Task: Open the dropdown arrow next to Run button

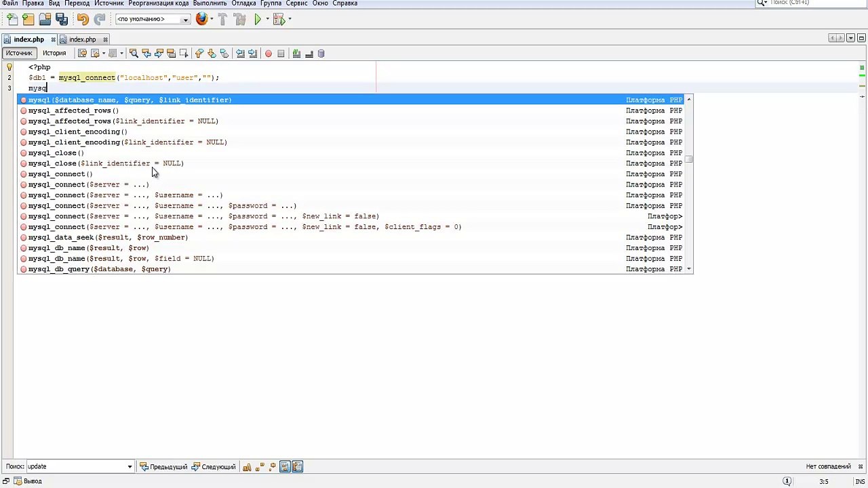Action: tap(267, 20)
